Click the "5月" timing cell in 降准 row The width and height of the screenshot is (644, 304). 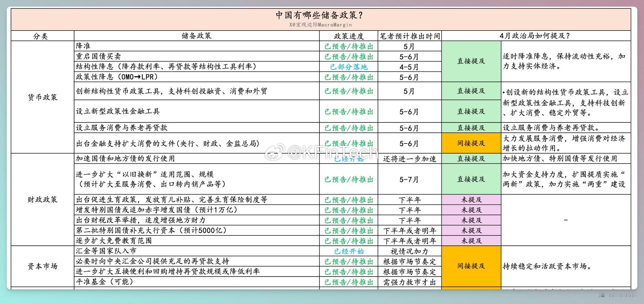pyautogui.click(x=409, y=46)
